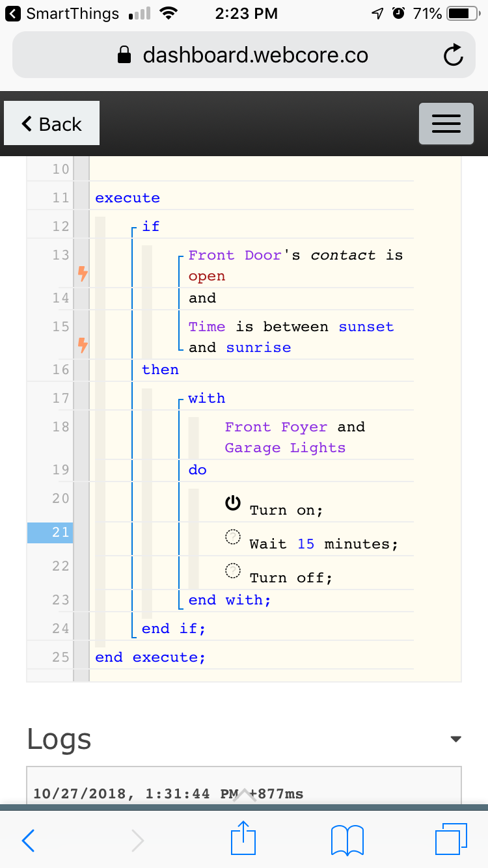Collapse the Logs section arrow

click(456, 739)
